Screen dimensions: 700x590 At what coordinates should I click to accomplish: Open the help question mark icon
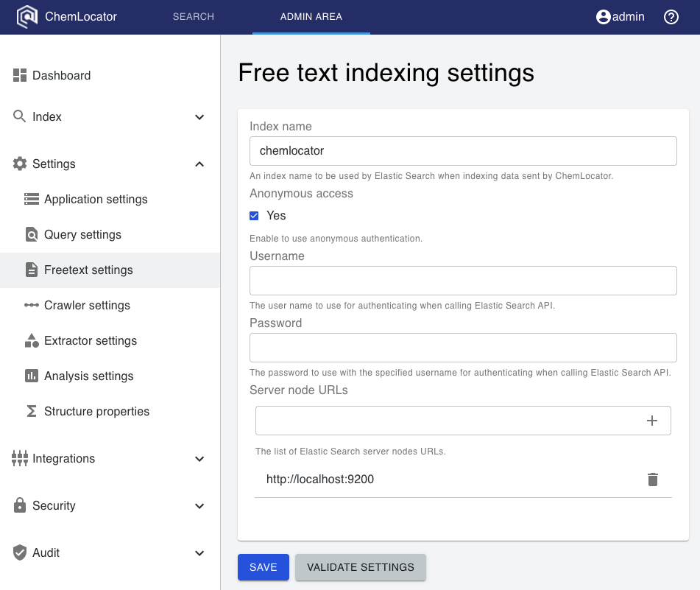(x=671, y=15)
